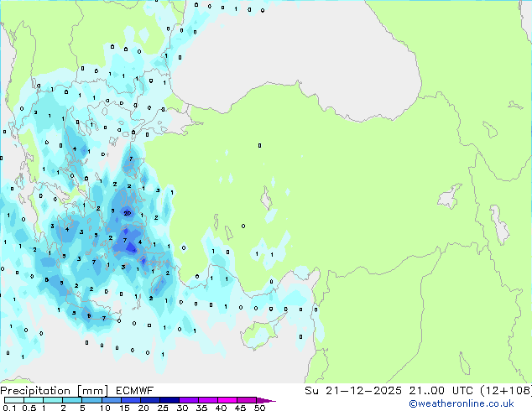This screenshot has height=411, width=532.
Task: Click the '(12+108)' forecast run text
Action: coord(506,391)
